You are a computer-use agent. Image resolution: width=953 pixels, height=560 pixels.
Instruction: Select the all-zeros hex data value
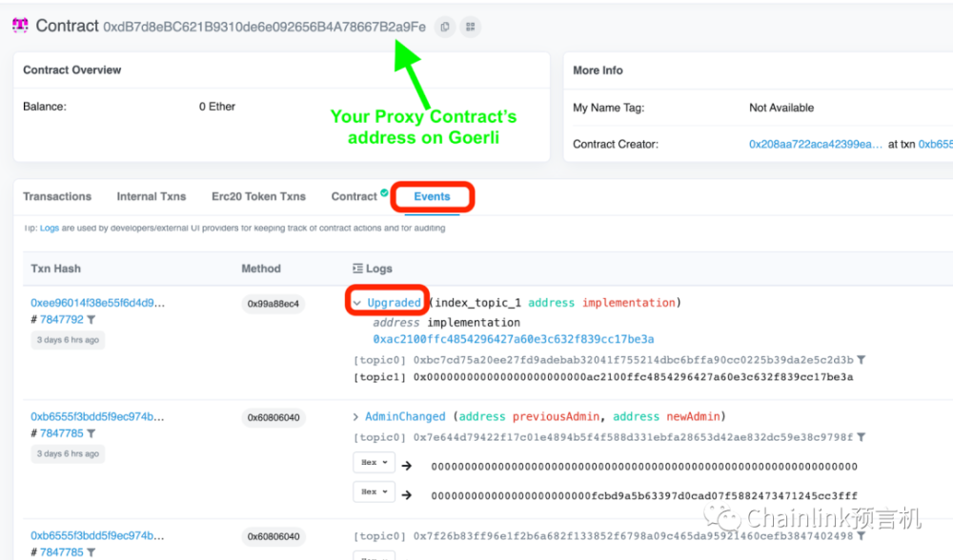pyautogui.click(x=644, y=467)
